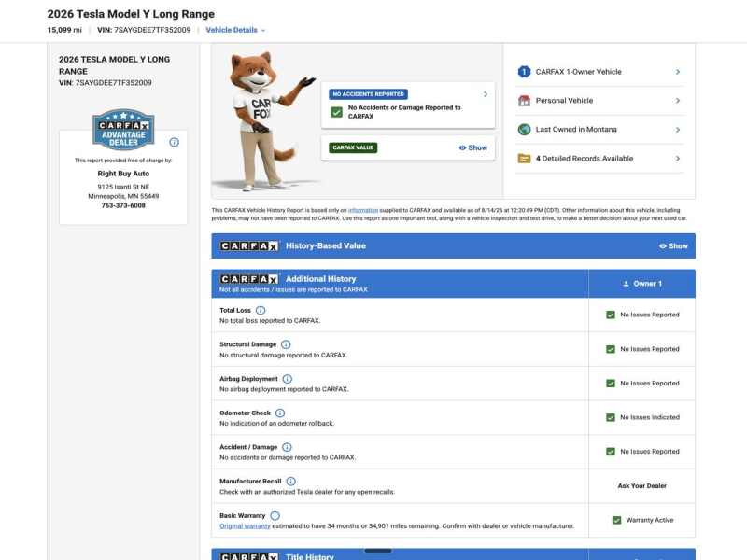Click Odometer Check No Issues Indicated checkmark
This screenshot has width=747, height=560.
(611, 417)
